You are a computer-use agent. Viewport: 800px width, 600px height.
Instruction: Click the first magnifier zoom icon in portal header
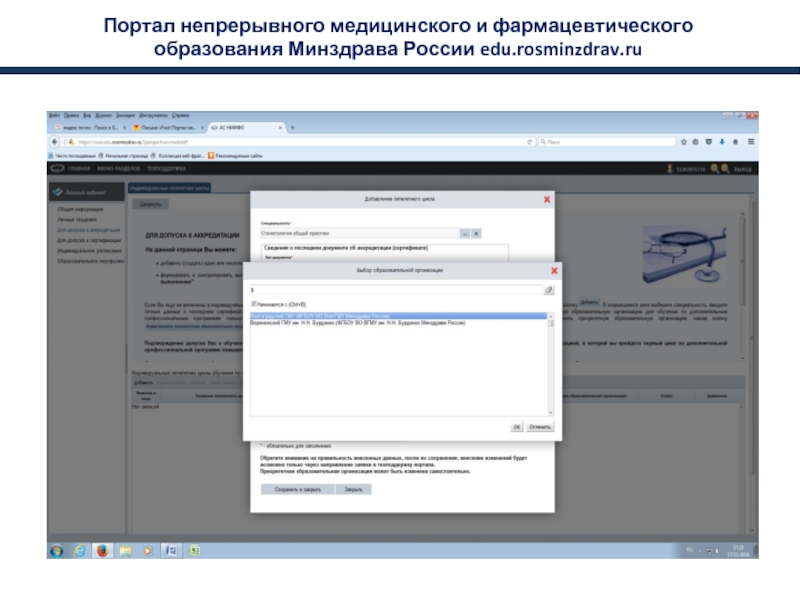[x=715, y=168]
